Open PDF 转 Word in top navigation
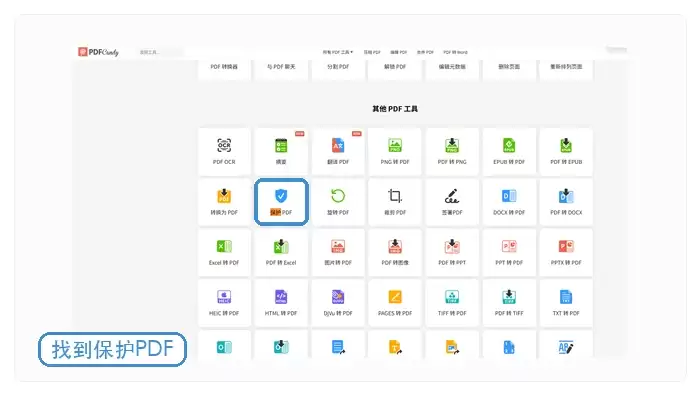The image size is (700, 395). (x=455, y=52)
